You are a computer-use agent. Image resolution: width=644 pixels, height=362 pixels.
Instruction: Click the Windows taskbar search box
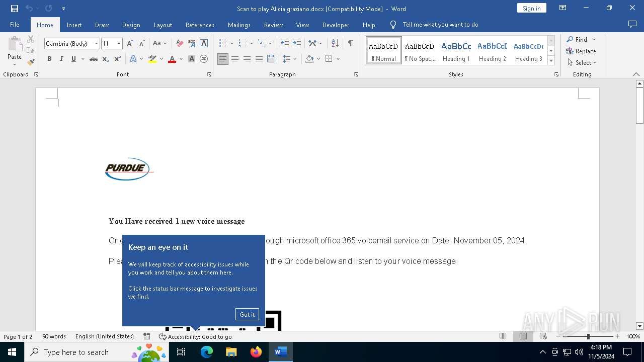[x=96, y=352]
